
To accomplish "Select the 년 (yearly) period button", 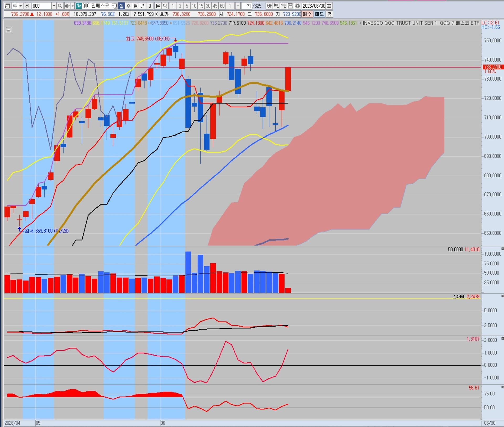I will click(x=143, y=6).
